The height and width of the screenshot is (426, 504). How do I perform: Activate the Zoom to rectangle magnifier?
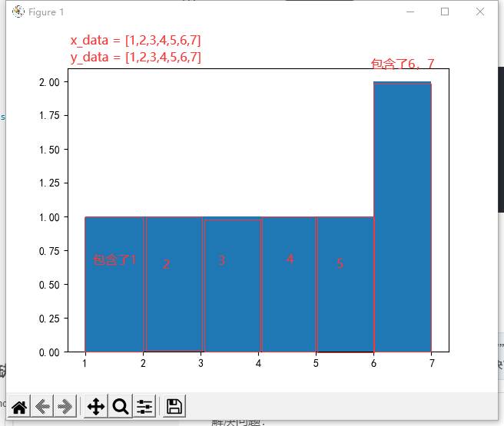click(121, 407)
